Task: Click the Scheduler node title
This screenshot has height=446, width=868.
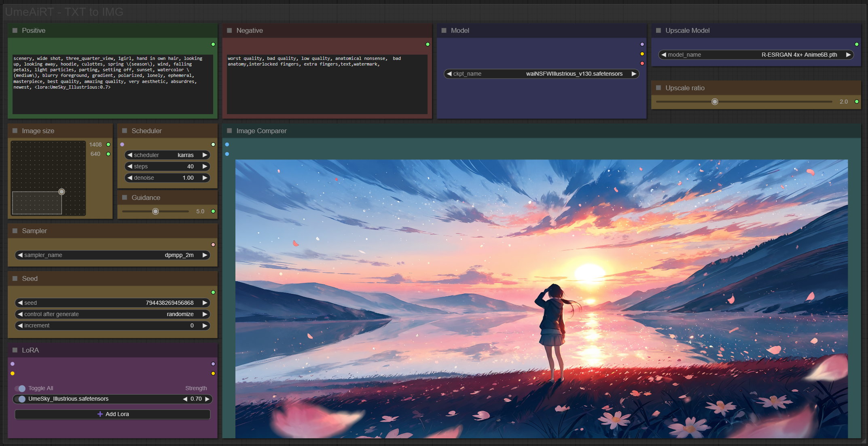Action: click(x=146, y=131)
